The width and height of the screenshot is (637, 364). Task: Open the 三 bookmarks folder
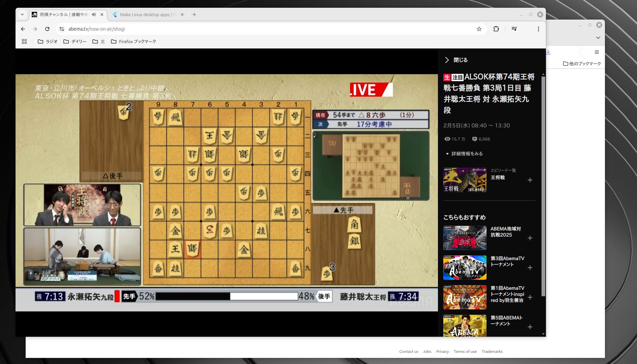click(x=99, y=41)
